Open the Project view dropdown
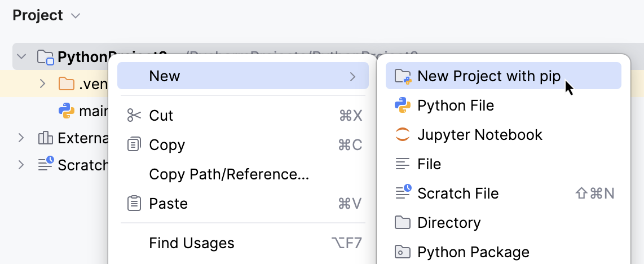Image resolution: width=644 pixels, height=264 pixels. tap(76, 16)
